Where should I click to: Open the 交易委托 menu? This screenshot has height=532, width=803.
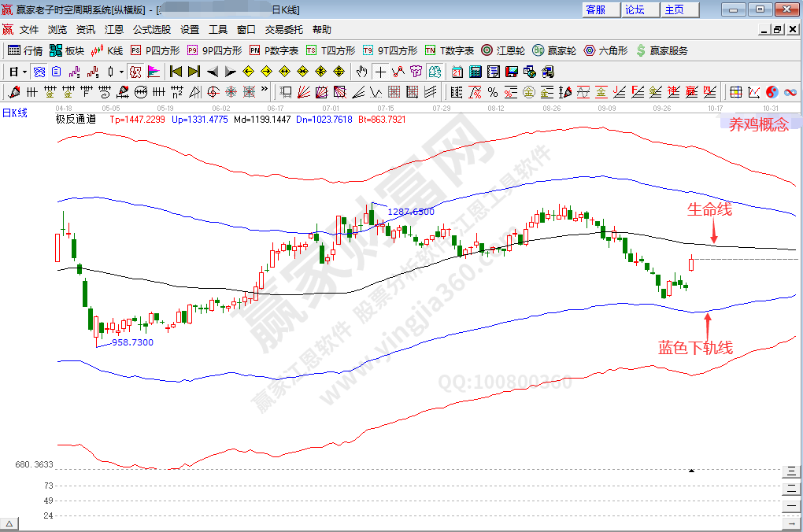point(283,30)
